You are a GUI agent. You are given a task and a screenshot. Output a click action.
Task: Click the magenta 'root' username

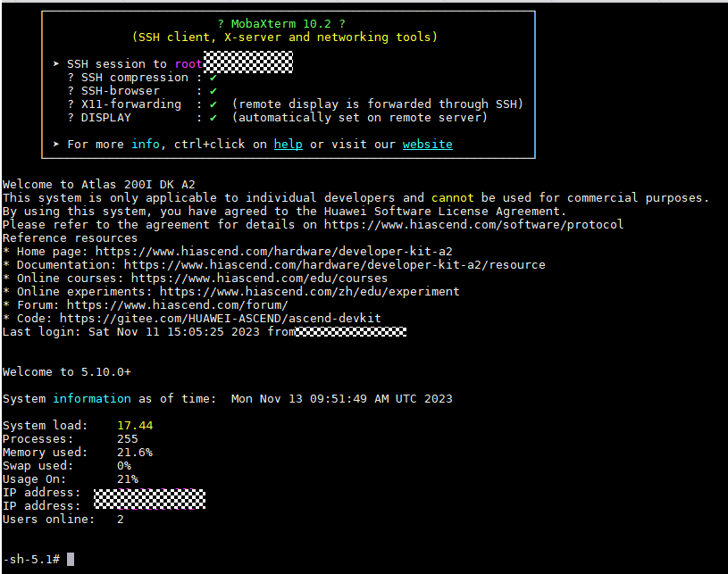pos(188,64)
